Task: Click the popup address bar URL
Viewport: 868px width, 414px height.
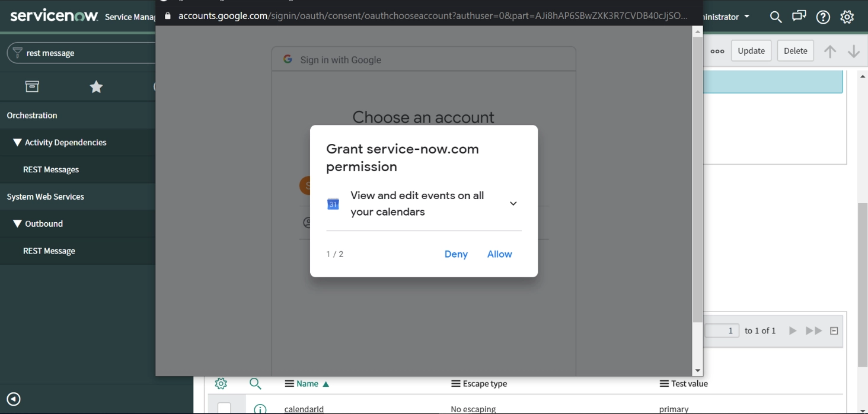Action: pos(433,16)
